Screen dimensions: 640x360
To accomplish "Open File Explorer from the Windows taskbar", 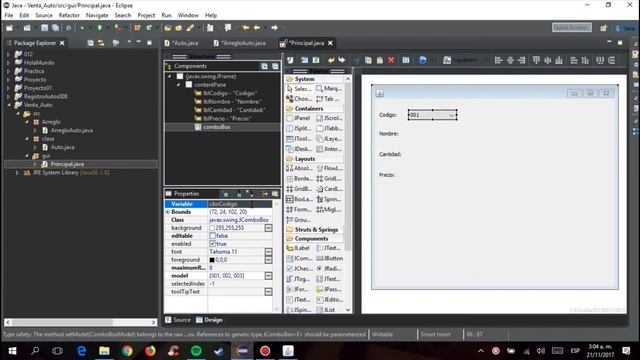I will pos(104,351).
